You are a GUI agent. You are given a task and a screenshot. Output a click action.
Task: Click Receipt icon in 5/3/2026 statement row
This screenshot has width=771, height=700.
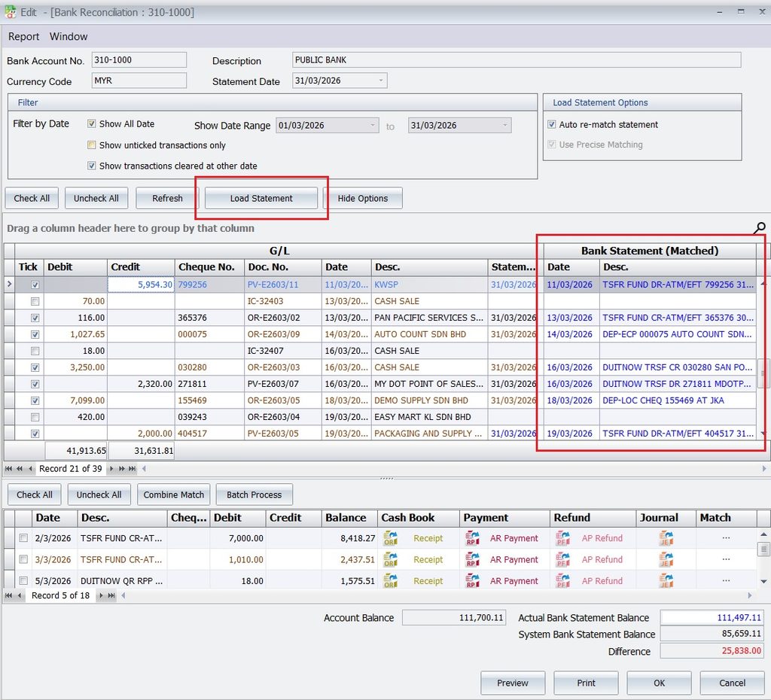point(391,580)
